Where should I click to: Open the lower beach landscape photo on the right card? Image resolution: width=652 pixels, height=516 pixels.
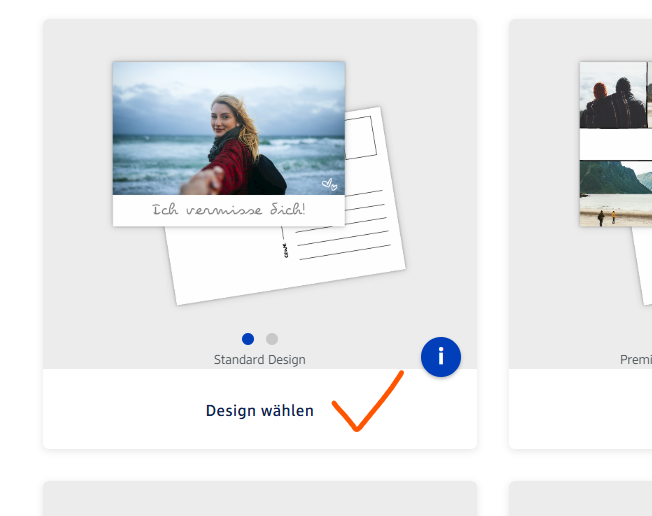coord(615,194)
